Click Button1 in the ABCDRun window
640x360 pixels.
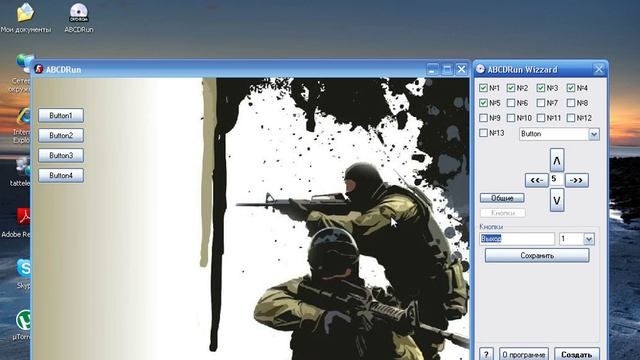pyautogui.click(x=61, y=116)
